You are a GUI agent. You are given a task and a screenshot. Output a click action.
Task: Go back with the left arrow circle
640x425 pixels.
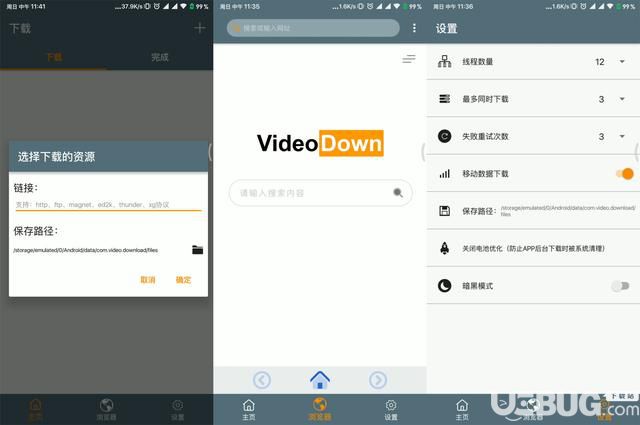coord(262,380)
